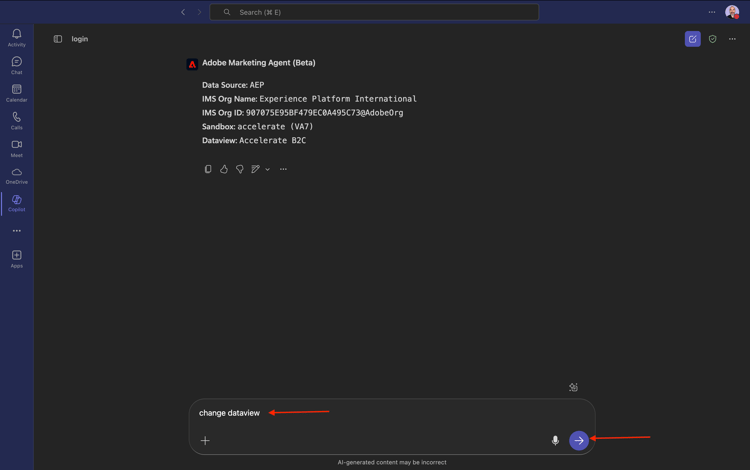Select Copilot in sidebar
Viewport: 750px width, 470px height.
[17, 203]
